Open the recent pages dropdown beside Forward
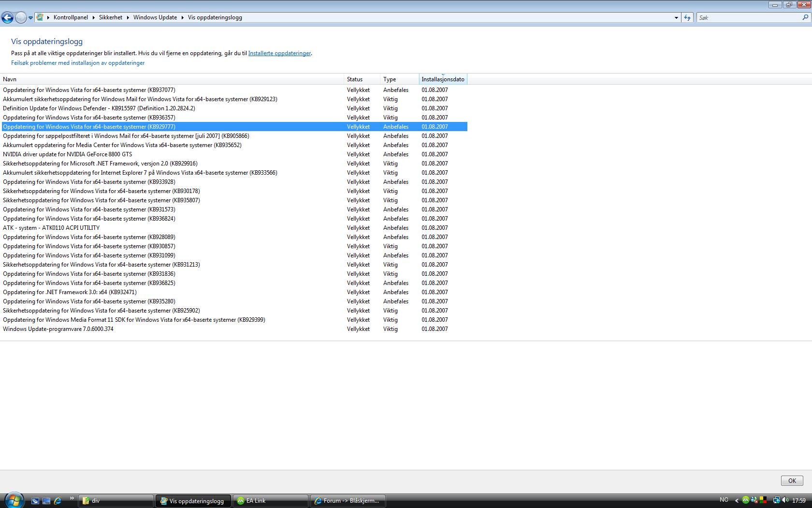812x508 pixels. [30, 18]
